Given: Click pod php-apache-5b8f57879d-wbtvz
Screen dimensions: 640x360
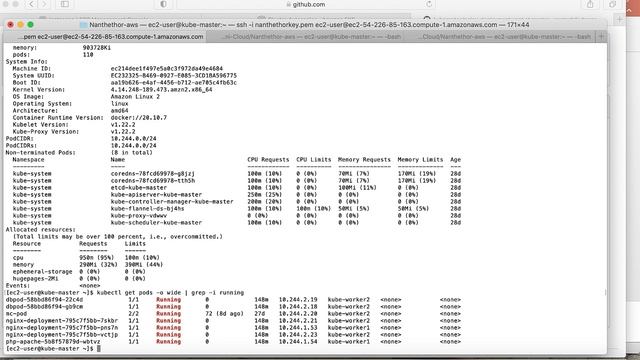Looking at the screenshot, I should [53, 341].
